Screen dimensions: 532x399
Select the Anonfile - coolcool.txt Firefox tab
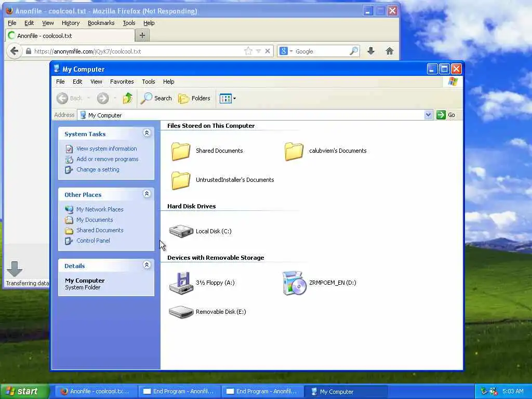pyautogui.click(x=70, y=36)
